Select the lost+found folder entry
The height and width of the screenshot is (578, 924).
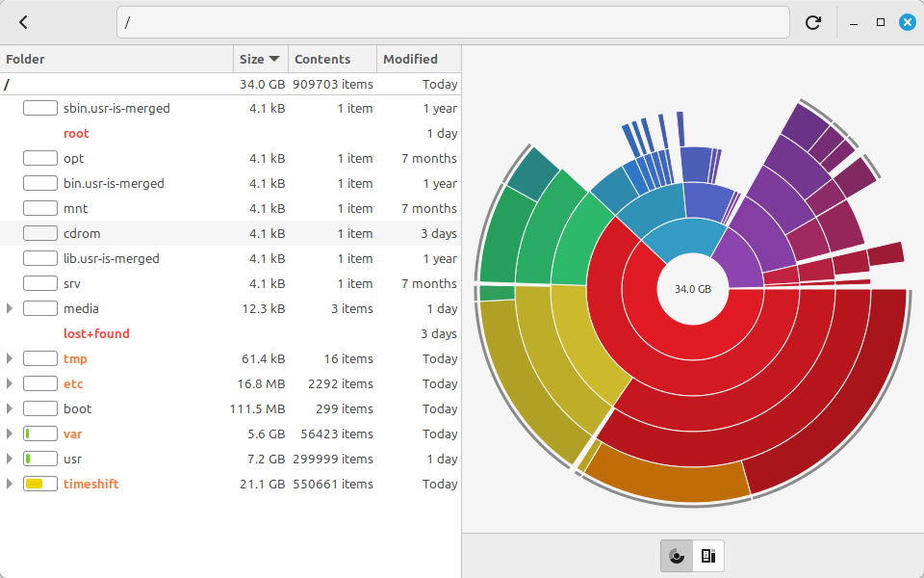[96, 334]
